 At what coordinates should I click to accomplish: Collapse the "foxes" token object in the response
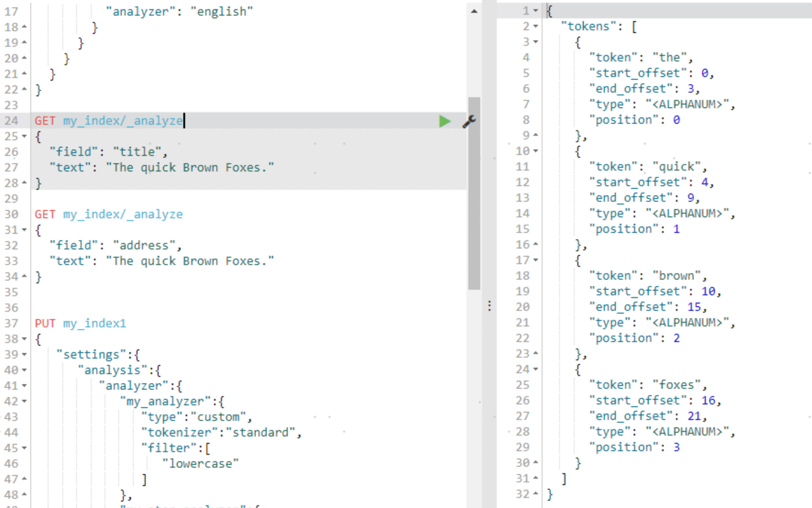[x=536, y=369]
